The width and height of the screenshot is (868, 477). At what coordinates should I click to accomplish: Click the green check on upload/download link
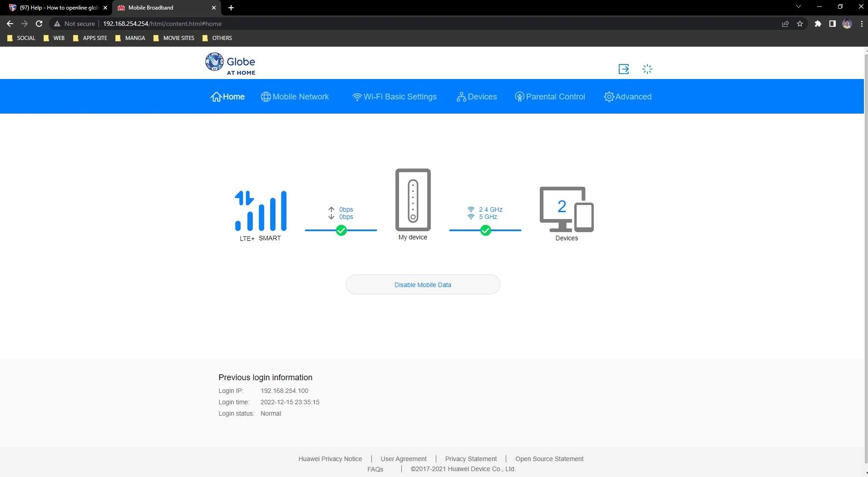point(341,230)
